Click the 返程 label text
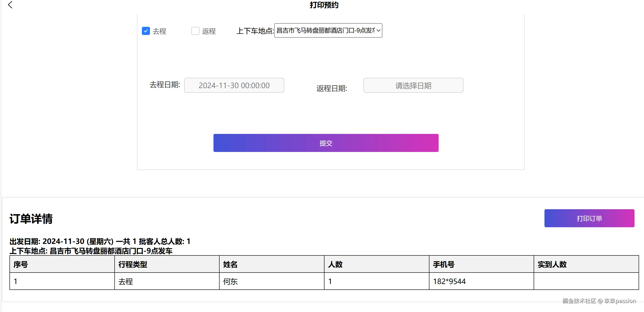This screenshot has height=312, width=644. coord(209,31)
